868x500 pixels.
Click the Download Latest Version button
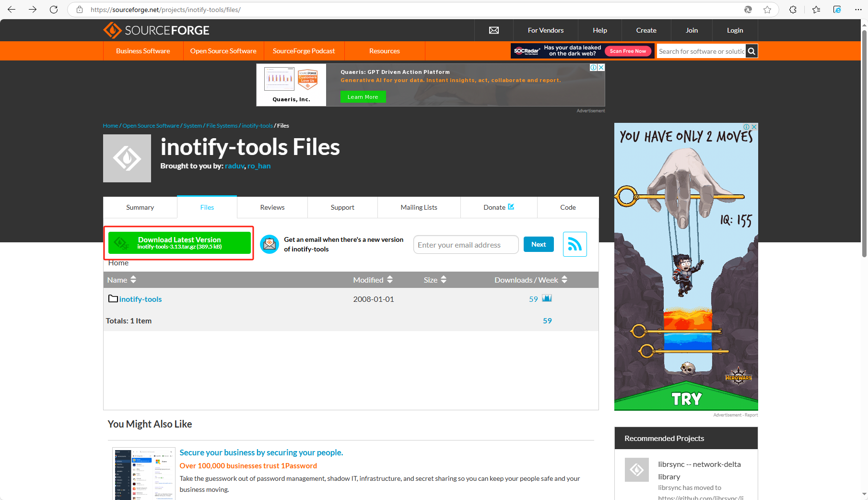(x=179, y=243)
